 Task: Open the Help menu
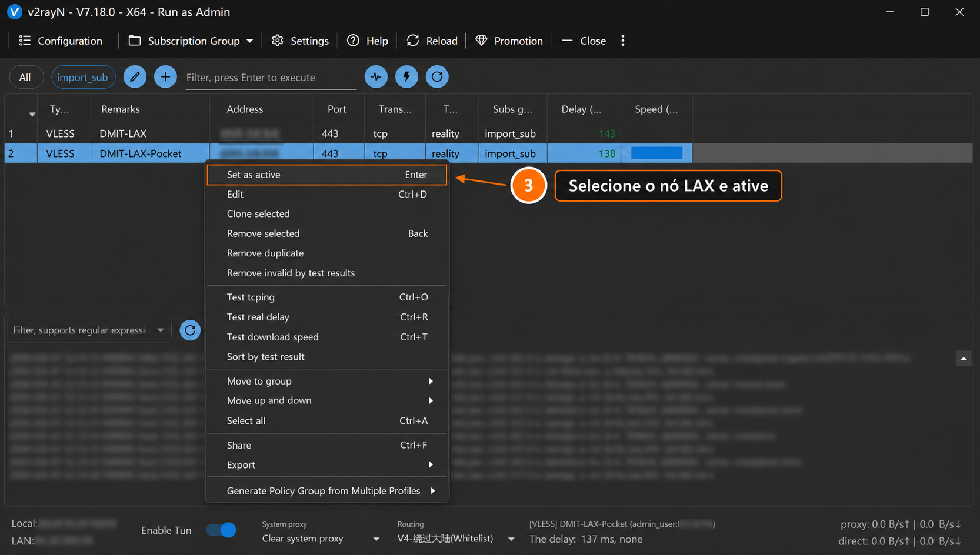coord(368,41)
